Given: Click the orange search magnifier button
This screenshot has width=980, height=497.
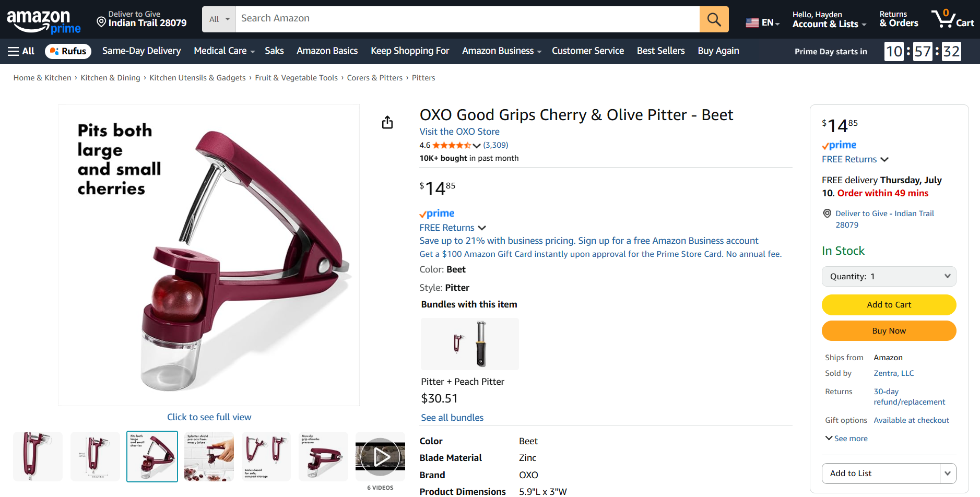Looking at the screenshot, I should tap(714, 19).
